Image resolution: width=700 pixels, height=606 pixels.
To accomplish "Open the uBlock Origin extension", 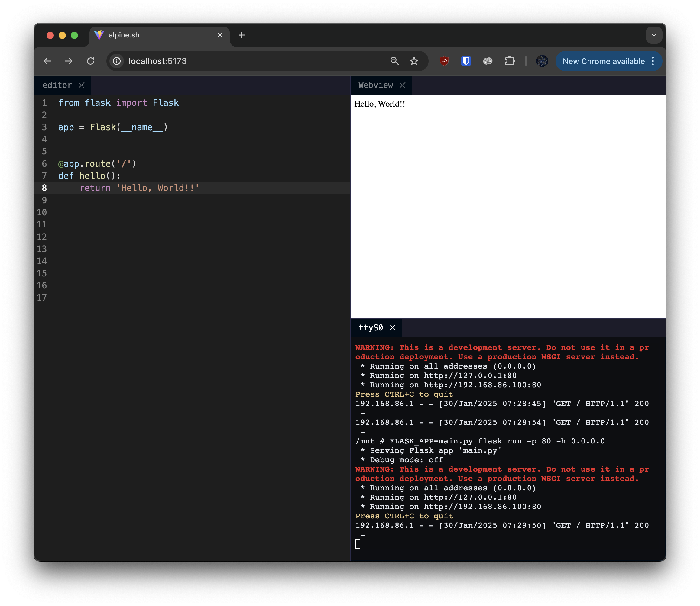I will [x=444, y=61].
